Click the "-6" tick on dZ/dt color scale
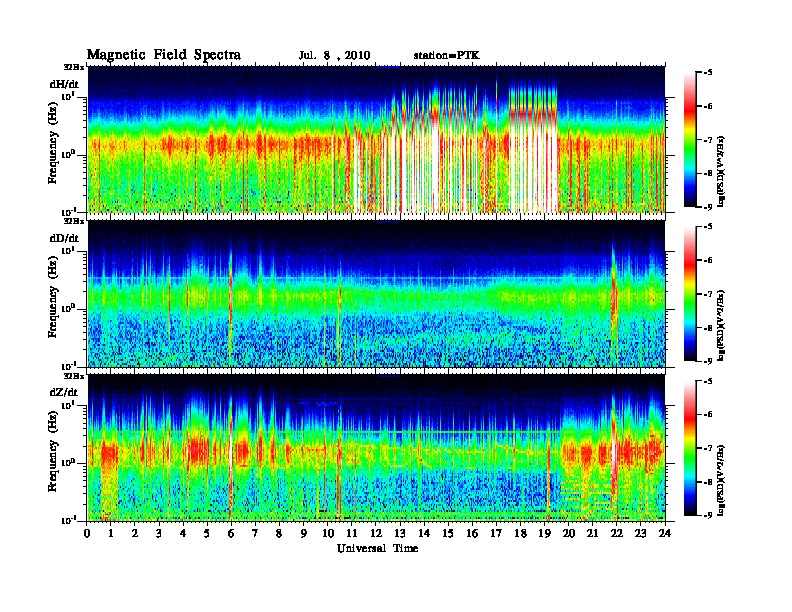 (707, 415)
